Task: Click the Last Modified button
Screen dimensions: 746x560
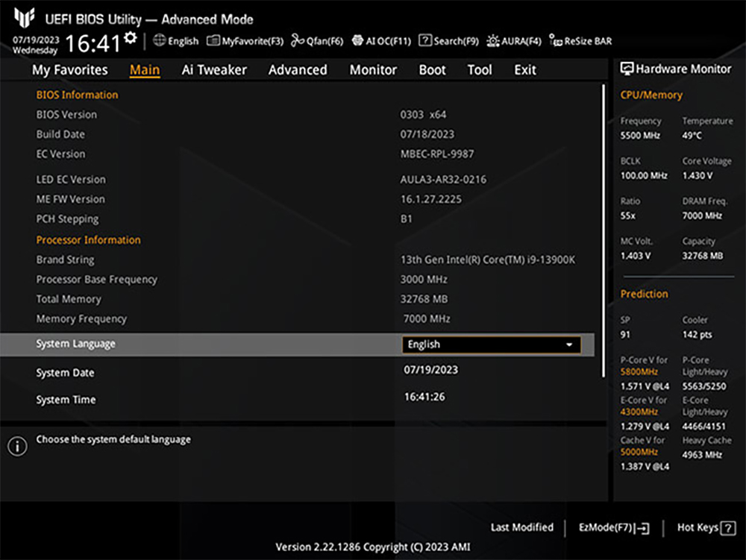Action: coord(522,527)
